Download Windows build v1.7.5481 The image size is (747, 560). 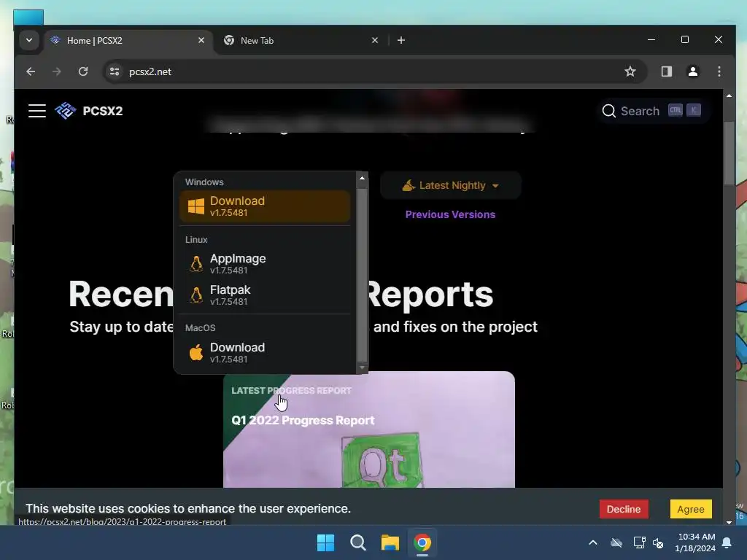265,206
